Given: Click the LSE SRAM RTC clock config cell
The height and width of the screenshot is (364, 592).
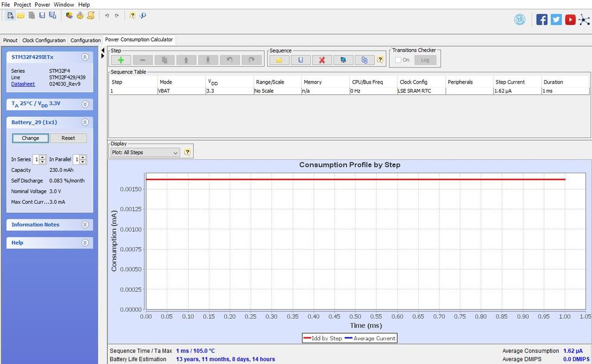Looking at the screenshot, I should 421,91.
